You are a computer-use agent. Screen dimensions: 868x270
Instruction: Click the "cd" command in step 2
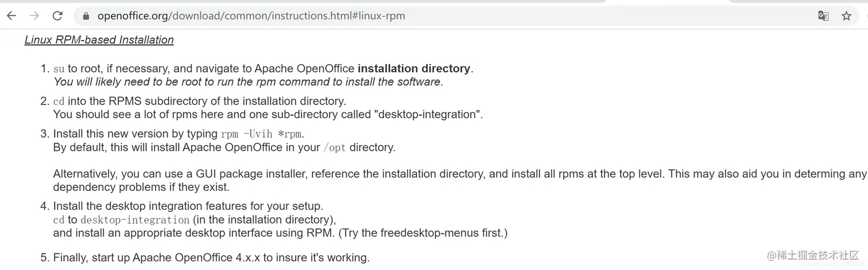(59, 101)
